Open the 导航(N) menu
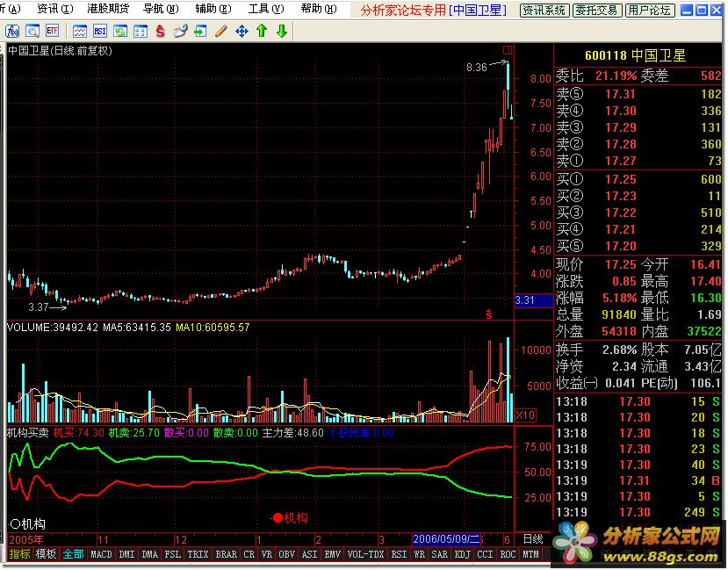 click(x=161, y=9)
